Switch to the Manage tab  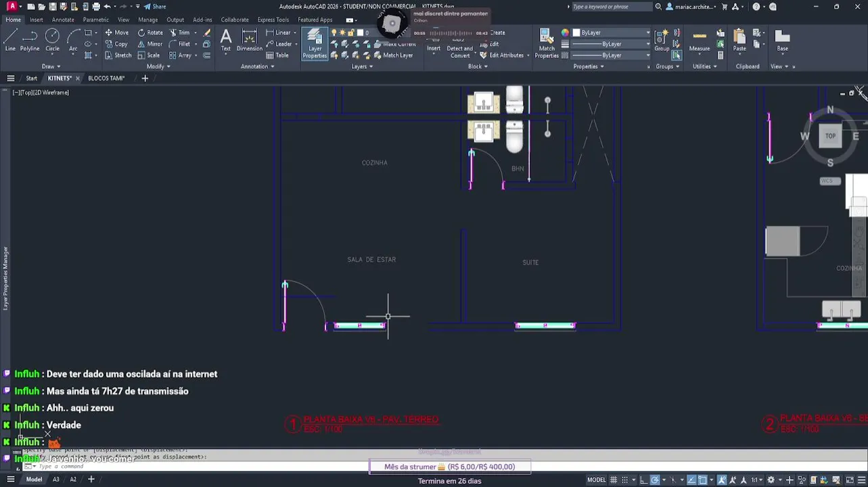[x=147, y=20]
